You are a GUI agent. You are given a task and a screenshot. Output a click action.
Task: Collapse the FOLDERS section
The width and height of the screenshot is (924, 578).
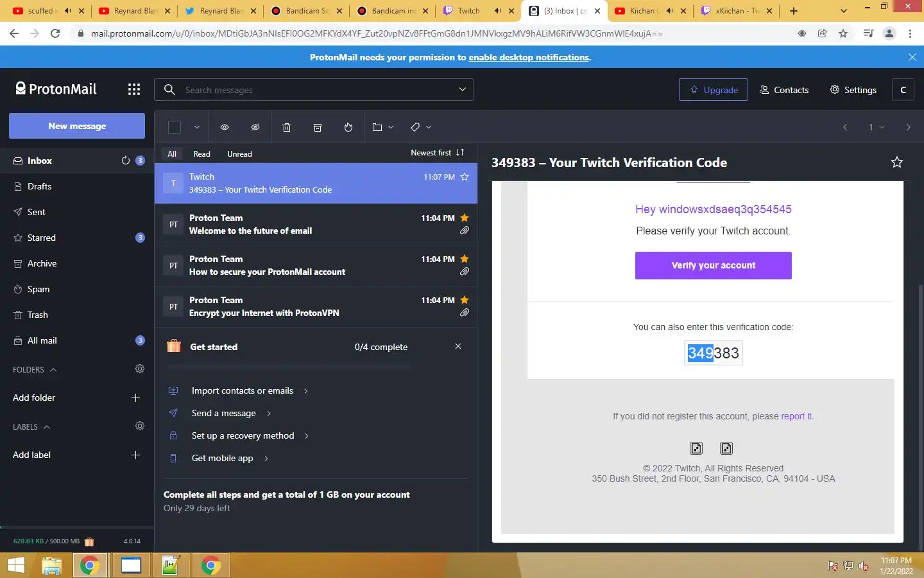pyautogui.click(x=35, y=370)
